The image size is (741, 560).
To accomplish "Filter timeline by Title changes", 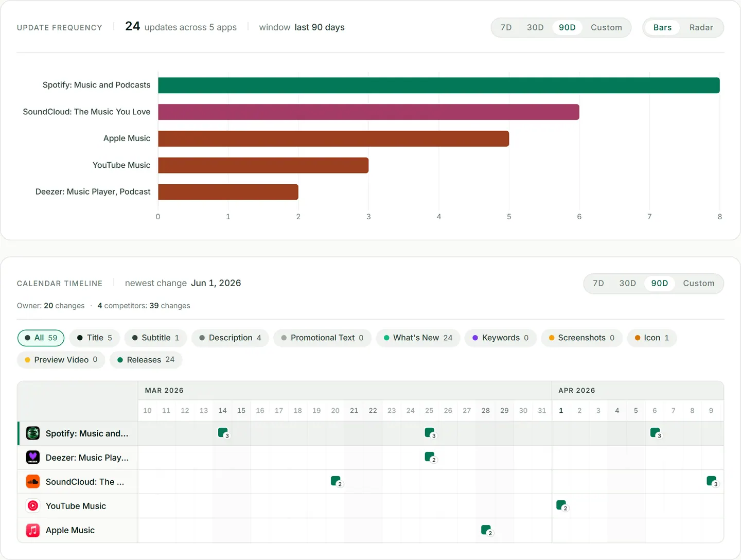I will coord(95,338).
